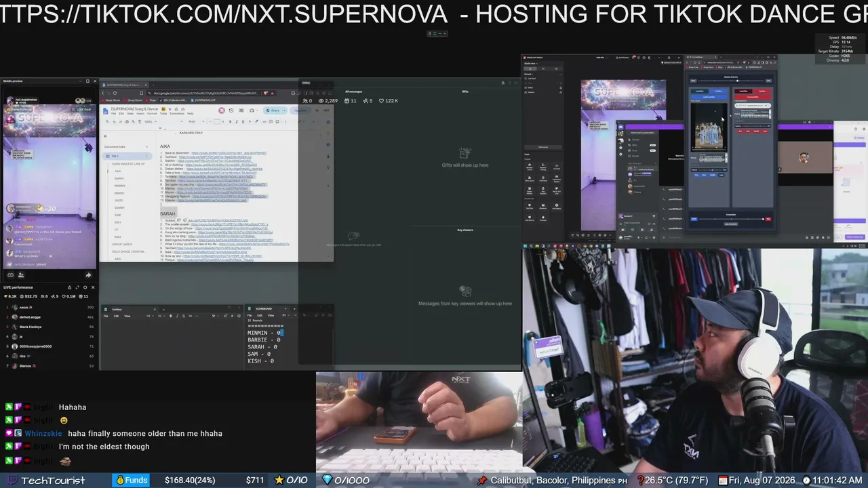This screenshot has width=868, height=488.
Task: Open Tab 1 three-dot options
Action: pyautogui.click(x=147, y=156)
